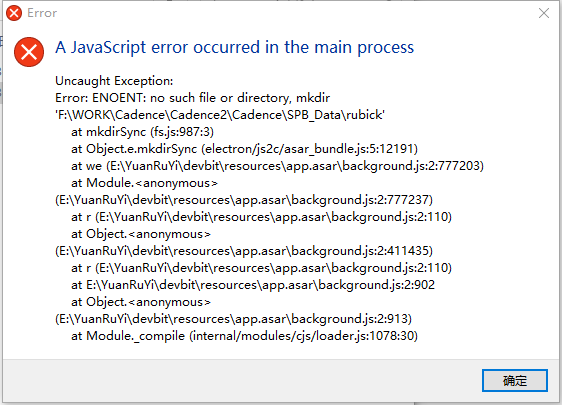
Task: Click the mkdirSync fs.js:987:3 stack line
Action: point(142,132)
